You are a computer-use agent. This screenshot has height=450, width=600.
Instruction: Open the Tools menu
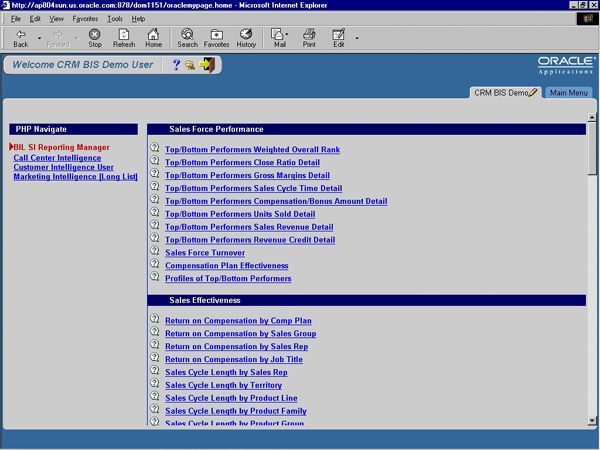[x=115, y=19]
